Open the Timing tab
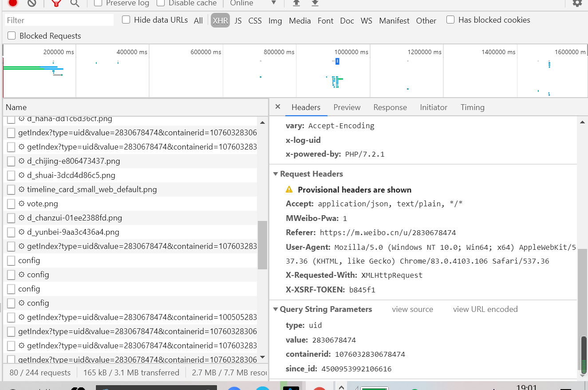Image resolution: width=588 pixels, height=390 pixels. pyautogui.click(x=473, y=107)
